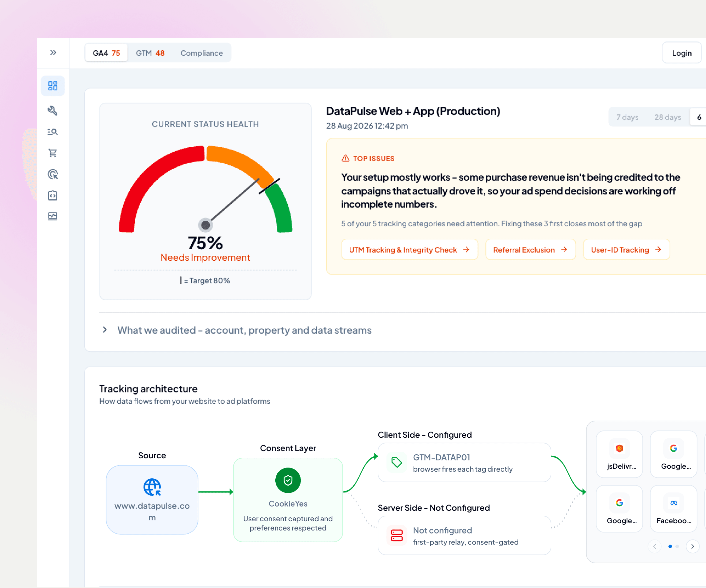Click the 75% health score value
This screenshot has width=706, height=588.
point(205,243)
